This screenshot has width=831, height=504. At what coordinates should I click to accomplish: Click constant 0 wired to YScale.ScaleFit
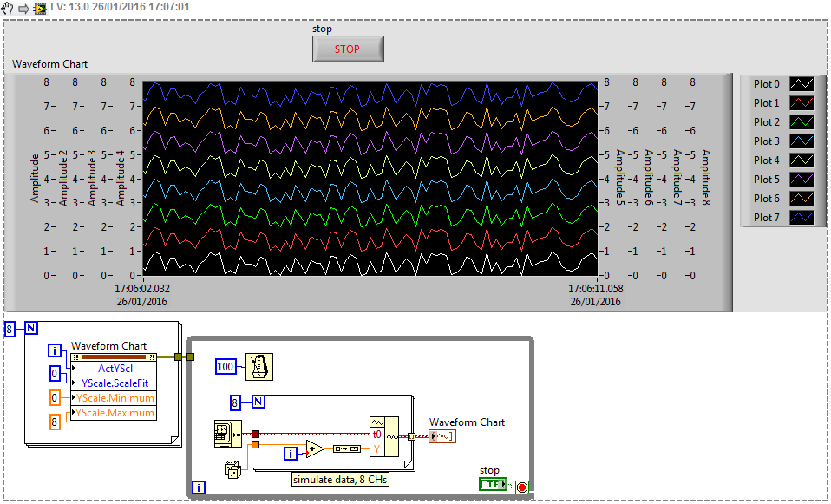click(x=55, y=374)
